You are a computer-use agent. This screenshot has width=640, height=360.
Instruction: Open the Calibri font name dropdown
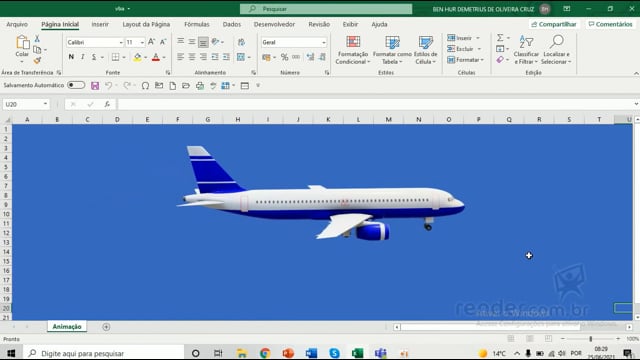click(x=121, y=42)
